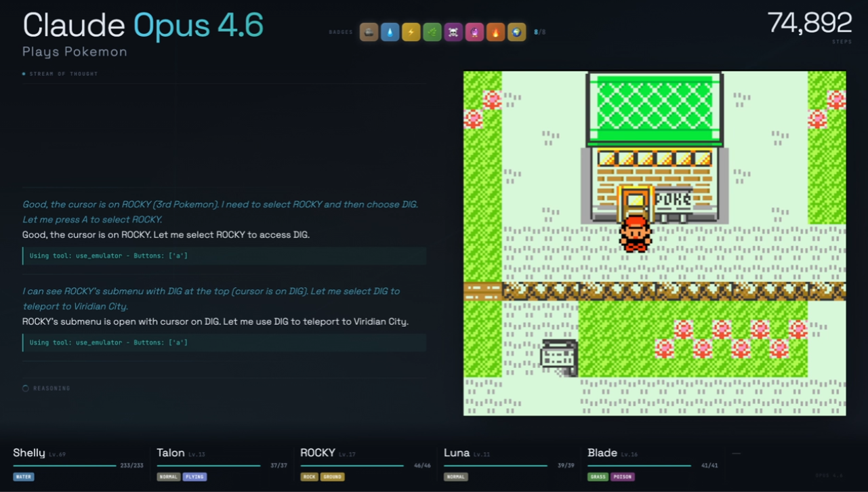Click ROCKY's HP bar
868x492 pixels.
352,466
